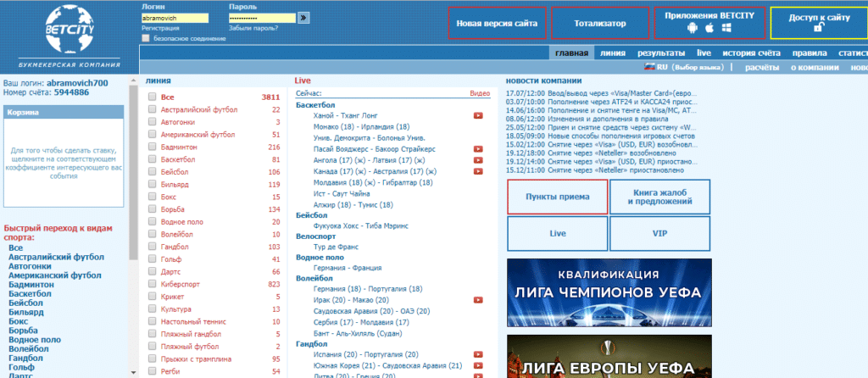Go to the live tab
The width and height of the screenshot is (868, 378).
coord(704,53)
